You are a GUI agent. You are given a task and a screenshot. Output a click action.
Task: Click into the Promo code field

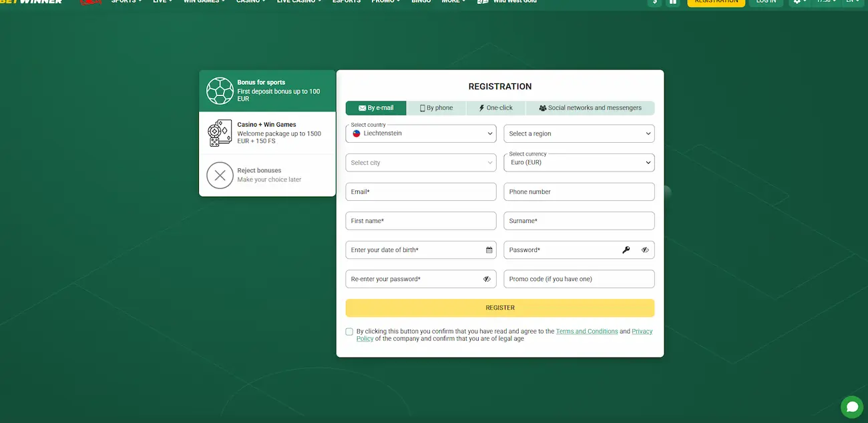579,279
